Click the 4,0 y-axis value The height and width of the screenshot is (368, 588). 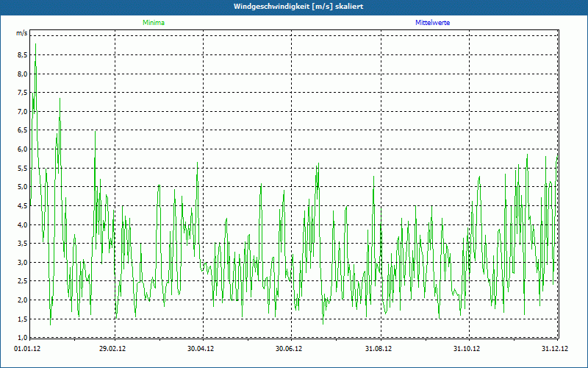[23, 224]
